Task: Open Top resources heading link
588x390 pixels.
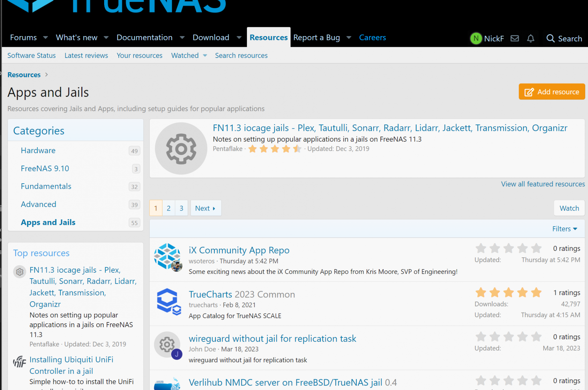Action: pyautogui.click(x=41, y=253)
